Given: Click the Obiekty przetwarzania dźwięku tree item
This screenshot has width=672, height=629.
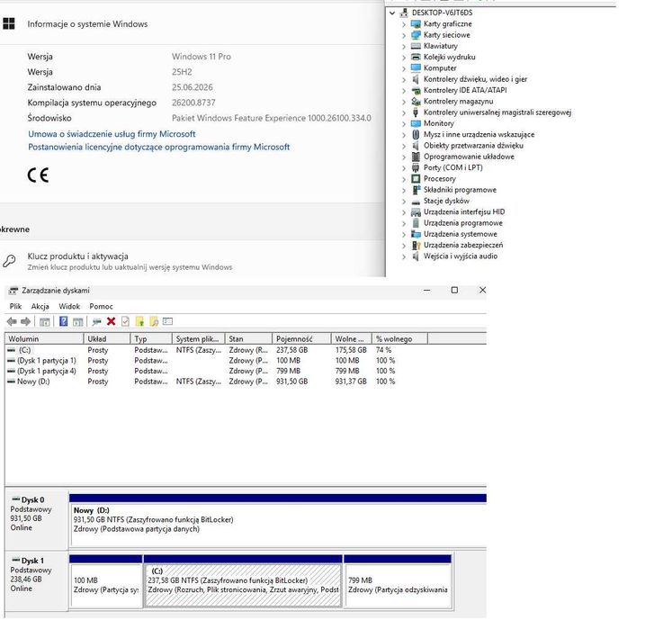Looking at the screenshot, I should point(473,146).
